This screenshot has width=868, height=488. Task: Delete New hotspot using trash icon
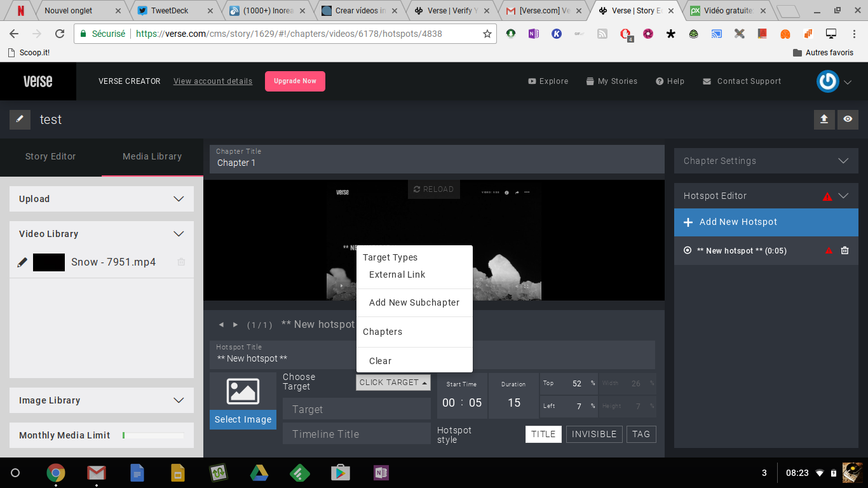coord(844,250)
